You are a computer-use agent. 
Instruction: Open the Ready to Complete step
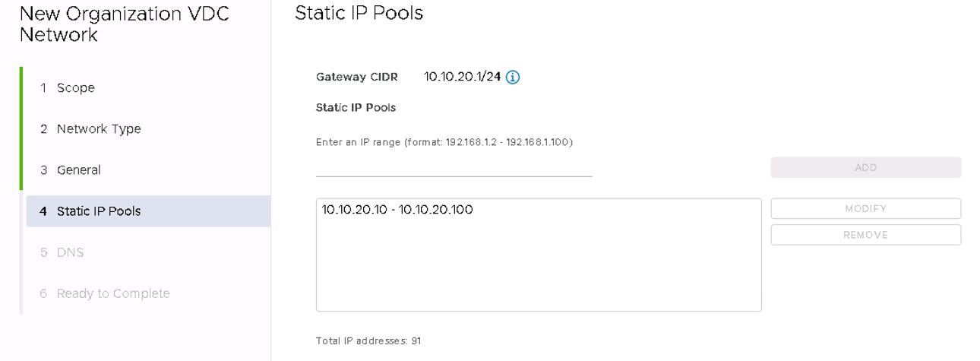pos(112,293)
